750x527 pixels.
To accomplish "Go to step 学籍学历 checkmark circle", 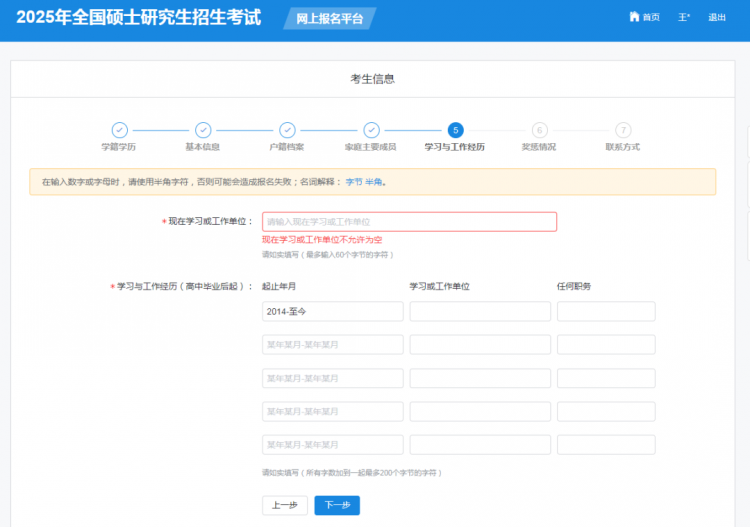I will tap(120, 130).
